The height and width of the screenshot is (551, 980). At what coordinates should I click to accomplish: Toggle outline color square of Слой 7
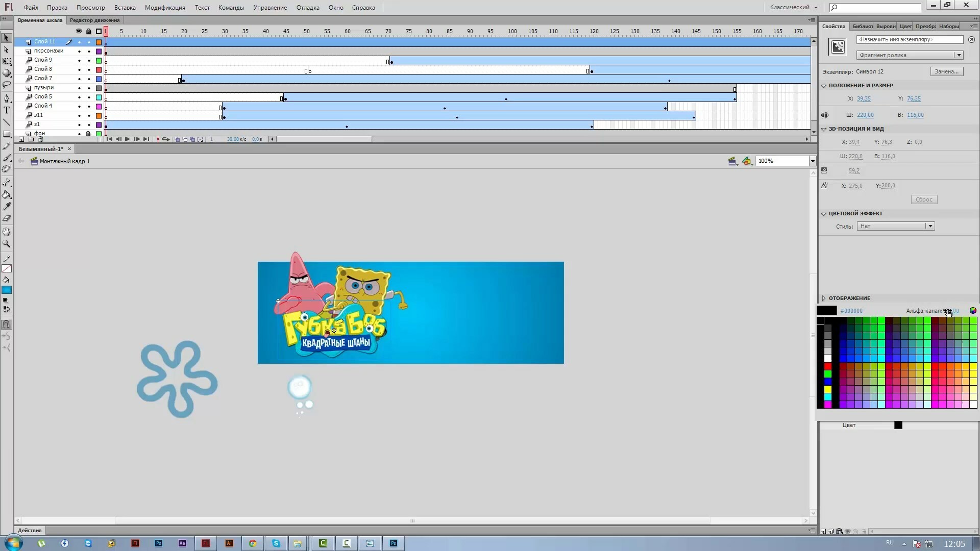pos(99,79)
